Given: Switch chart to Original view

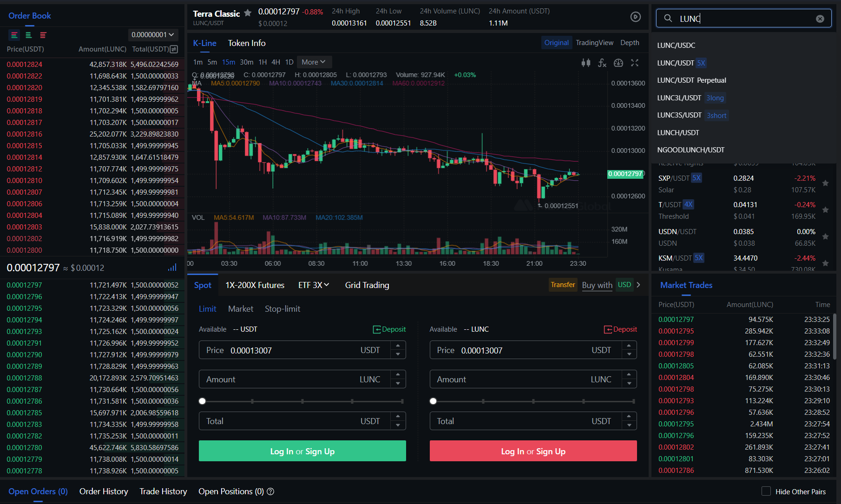Looking at the screenshot, I should coord(556,43).
